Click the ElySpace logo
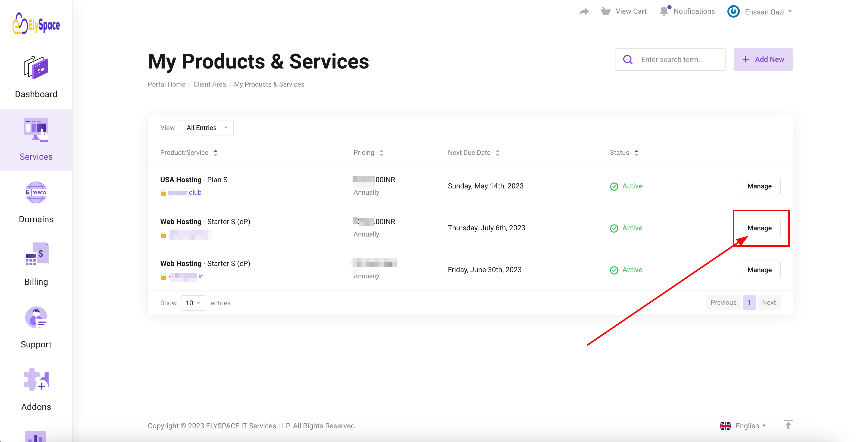Viewport: 868px width, 442px height. [x=36, y=24]
